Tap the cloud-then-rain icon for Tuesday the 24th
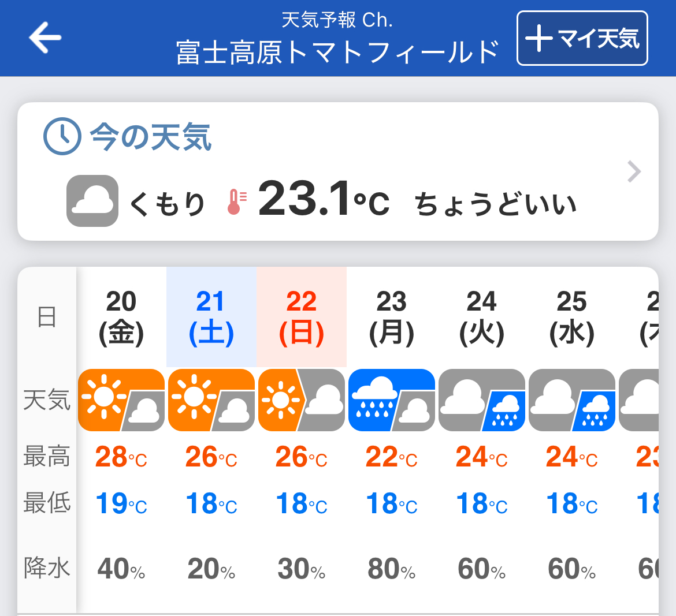 (x=482, y=400)
